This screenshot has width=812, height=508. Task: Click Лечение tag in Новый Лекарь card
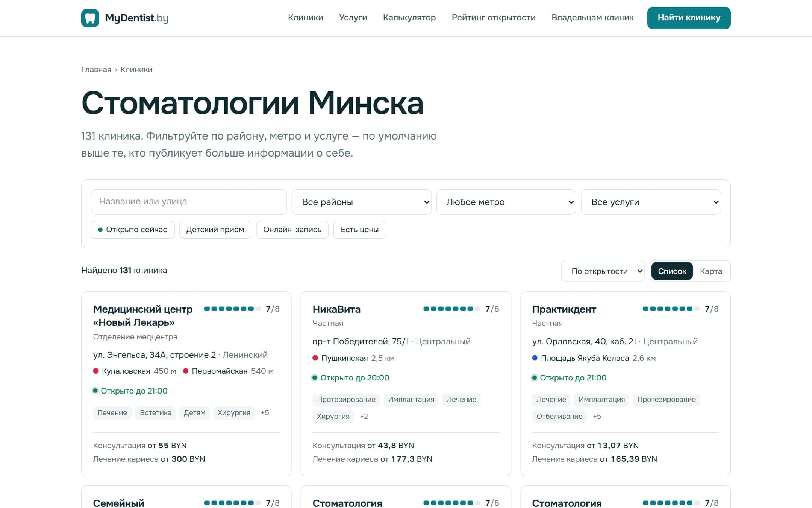[112, 412]
